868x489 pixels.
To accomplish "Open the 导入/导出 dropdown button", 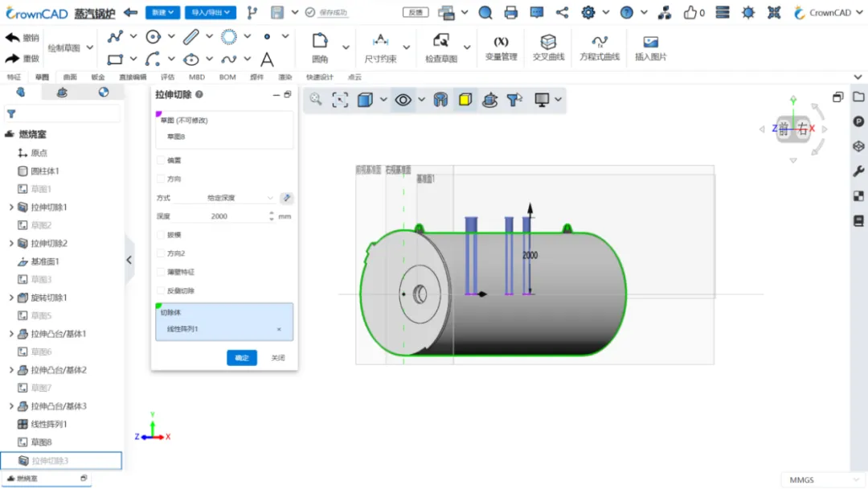I will tap(211, 12).
